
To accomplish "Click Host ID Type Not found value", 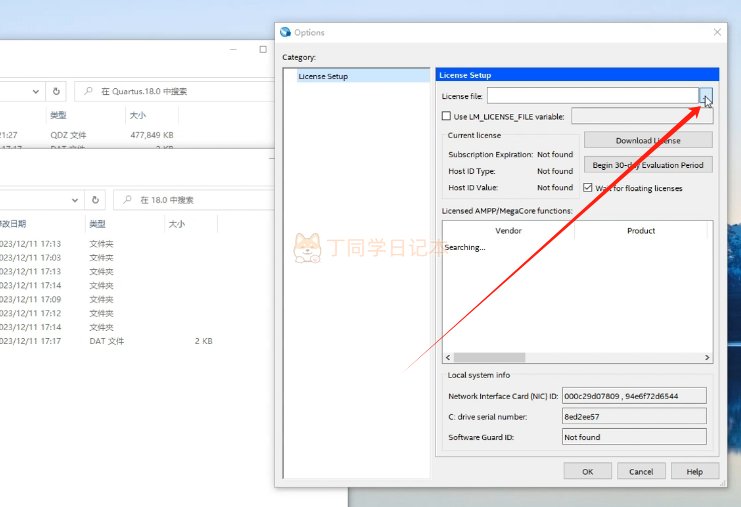I will pos(555,171).
